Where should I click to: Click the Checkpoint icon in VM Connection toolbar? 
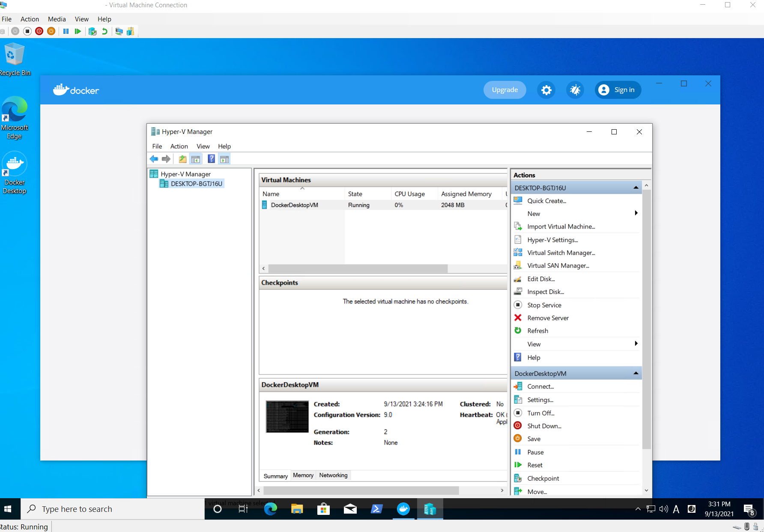(93, 31)
